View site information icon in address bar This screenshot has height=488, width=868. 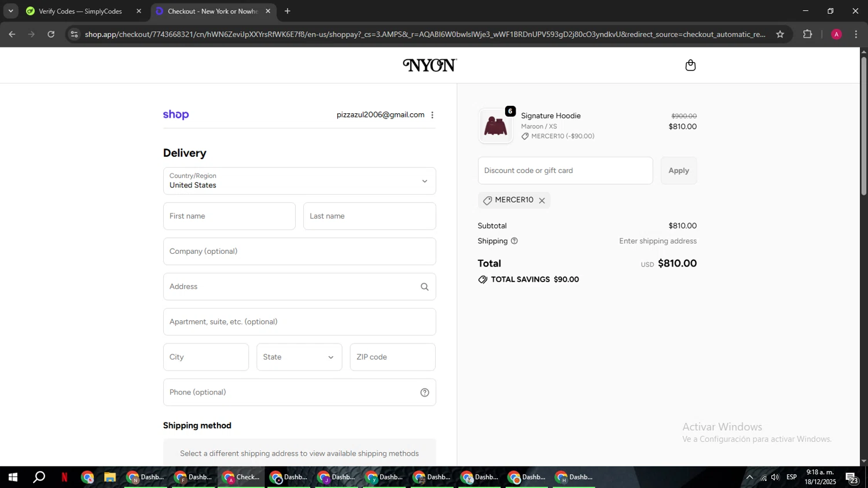[74, 34]
